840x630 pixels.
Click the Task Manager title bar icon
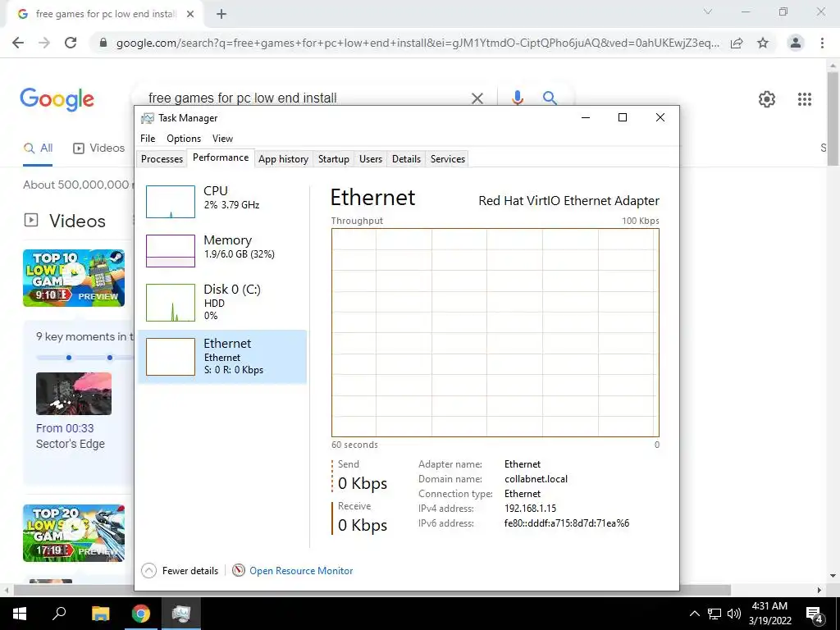pos(147,118)
